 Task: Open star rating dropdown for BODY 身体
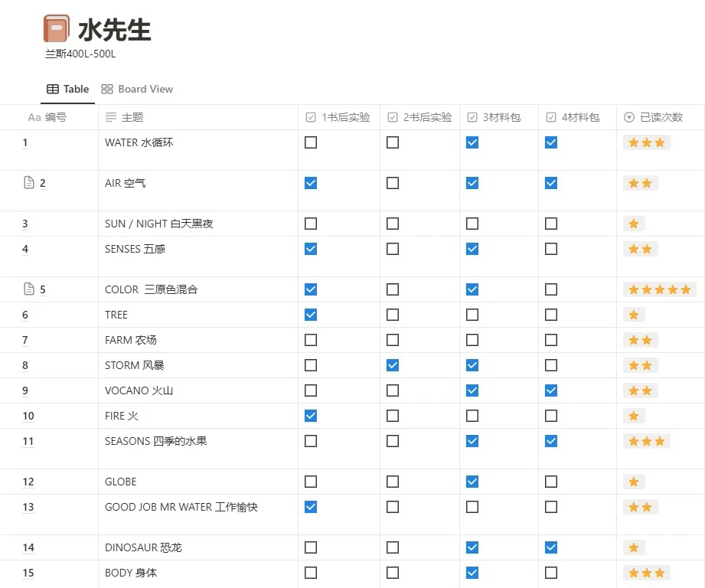tap(647, 573)
